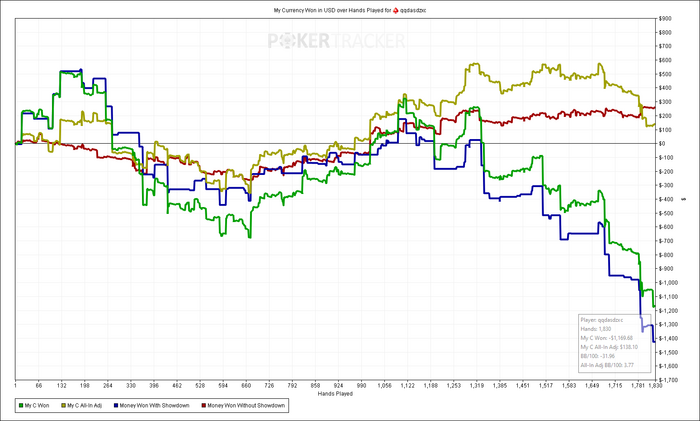The width and height of the screenshot is (700, 421).
Task: Click the $-1,700 y-axis label
Action: pyautogui.click(x=668, y=380)
